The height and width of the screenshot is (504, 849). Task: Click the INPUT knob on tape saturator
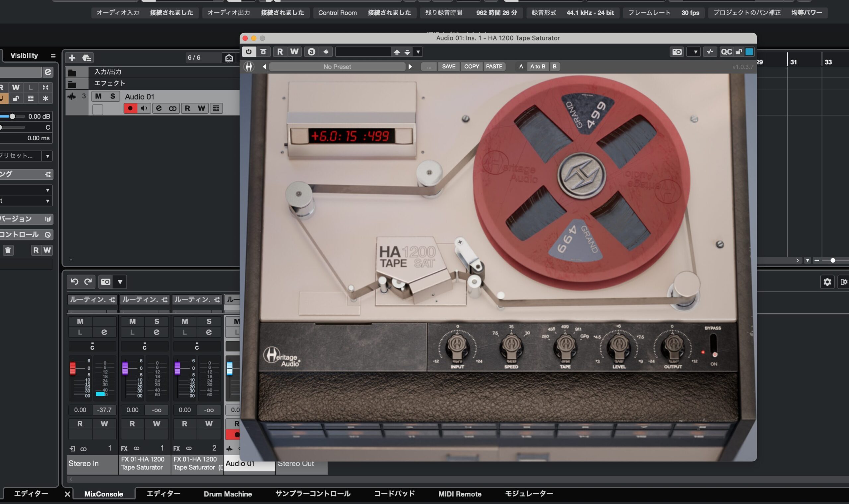(457, 346)
